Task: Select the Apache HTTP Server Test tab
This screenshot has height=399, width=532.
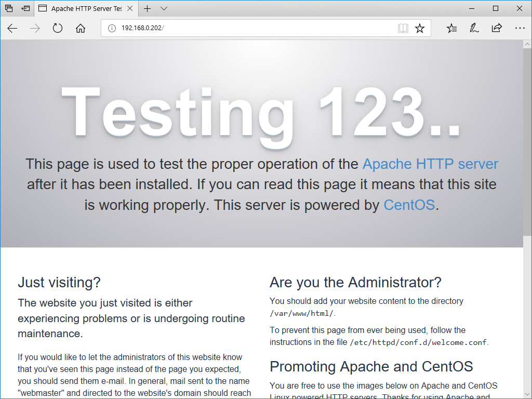Action: coord(86,8)
